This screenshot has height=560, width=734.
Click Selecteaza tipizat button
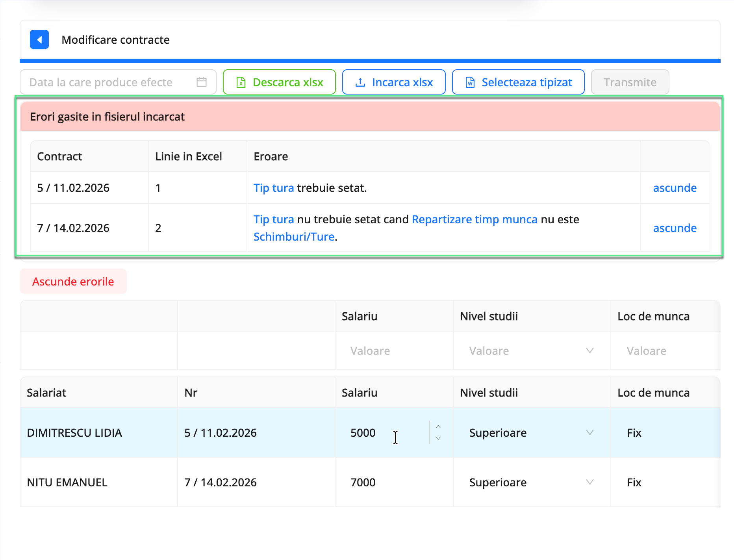click(x=518, y=82)
